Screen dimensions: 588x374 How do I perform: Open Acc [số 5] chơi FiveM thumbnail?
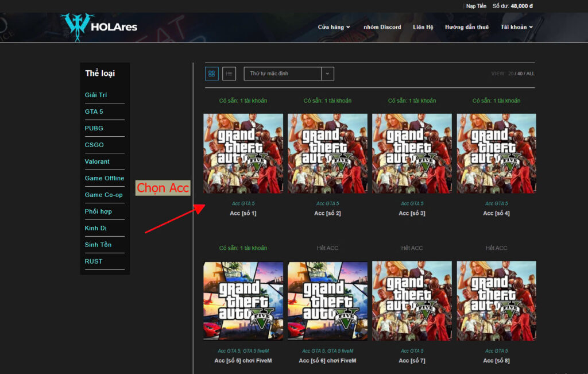(243, 301)
